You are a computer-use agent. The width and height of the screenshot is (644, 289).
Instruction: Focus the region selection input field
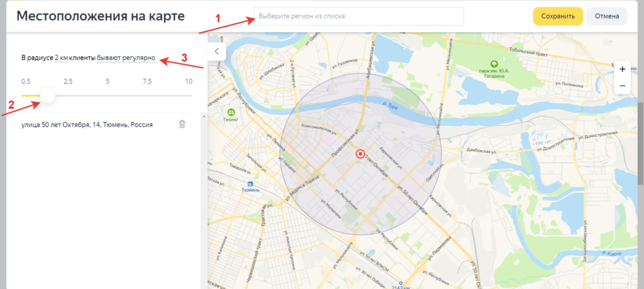click(358, 16)
